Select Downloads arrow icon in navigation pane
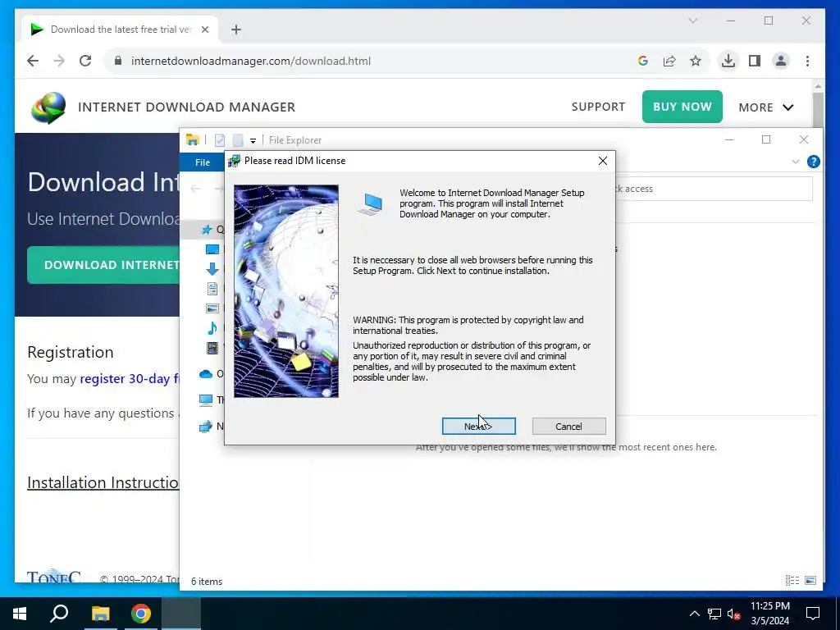The height and width of the screenshot is (630, 840). [212, 269]
